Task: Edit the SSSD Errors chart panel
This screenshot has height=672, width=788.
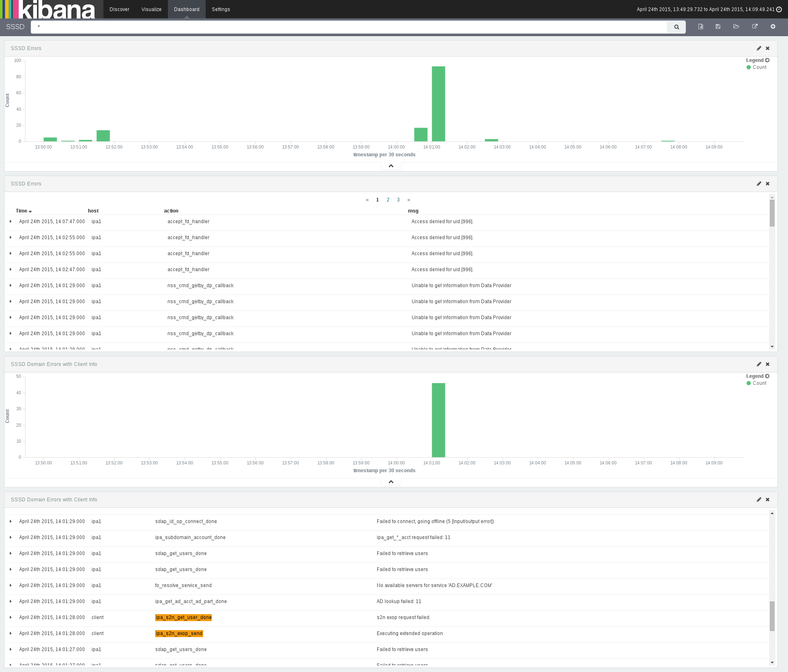Action: [759, 48]
